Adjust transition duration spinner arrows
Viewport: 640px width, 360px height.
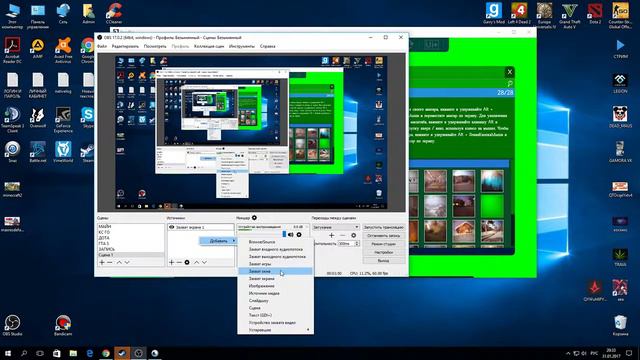point(357,243)
